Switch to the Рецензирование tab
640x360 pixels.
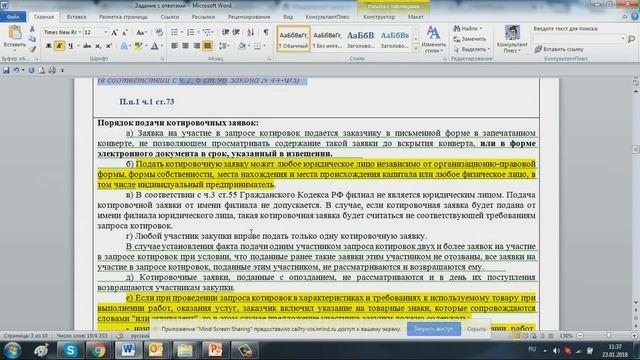tap(249, 17)
